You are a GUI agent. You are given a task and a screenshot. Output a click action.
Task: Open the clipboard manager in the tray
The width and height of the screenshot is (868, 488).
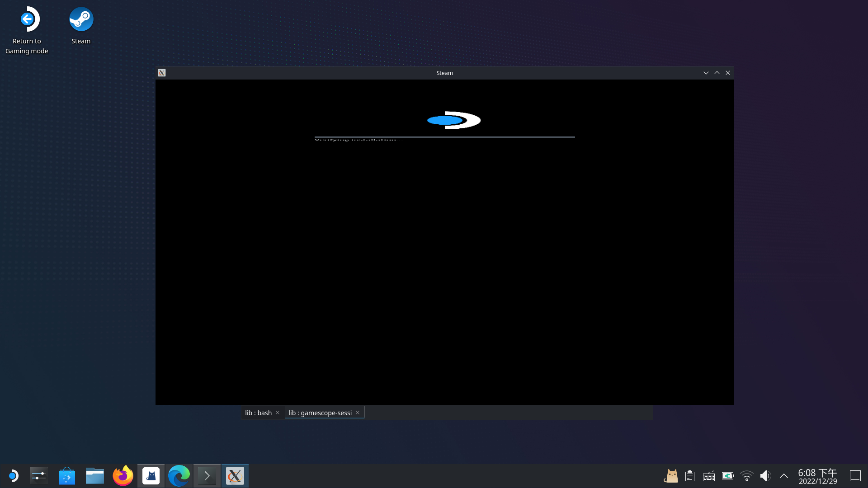689,475
